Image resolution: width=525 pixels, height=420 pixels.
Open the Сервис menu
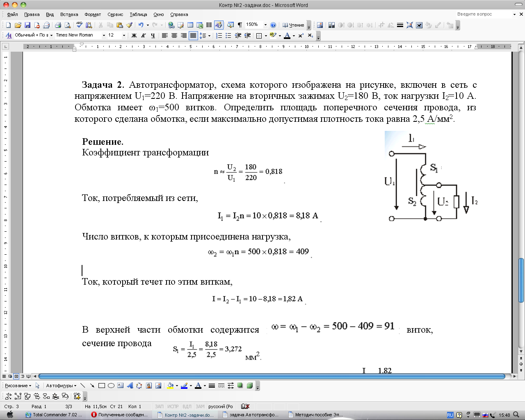(115, 14)
